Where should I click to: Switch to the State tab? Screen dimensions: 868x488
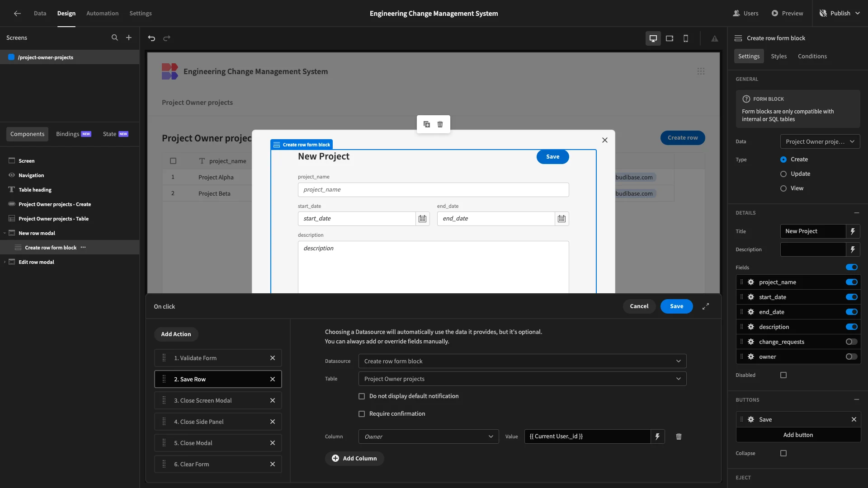coord(115,134)
